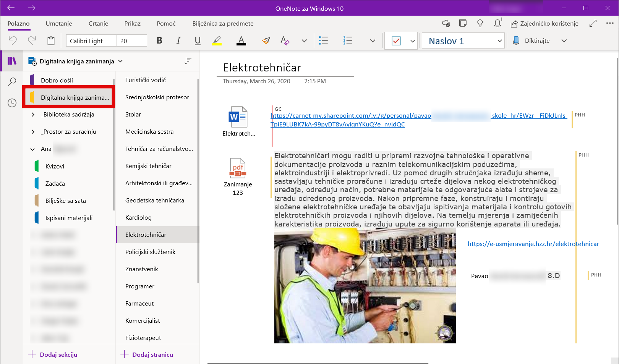This screenshot has width=619, height=364.
Task: Click Dodaj sekciju button
Action: click(x=53, y=354)
